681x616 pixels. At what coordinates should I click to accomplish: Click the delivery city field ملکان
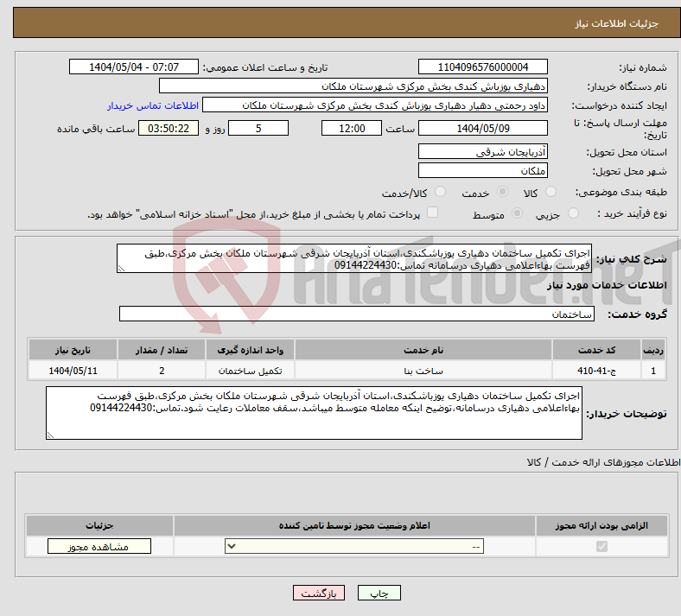coord(482,170)
